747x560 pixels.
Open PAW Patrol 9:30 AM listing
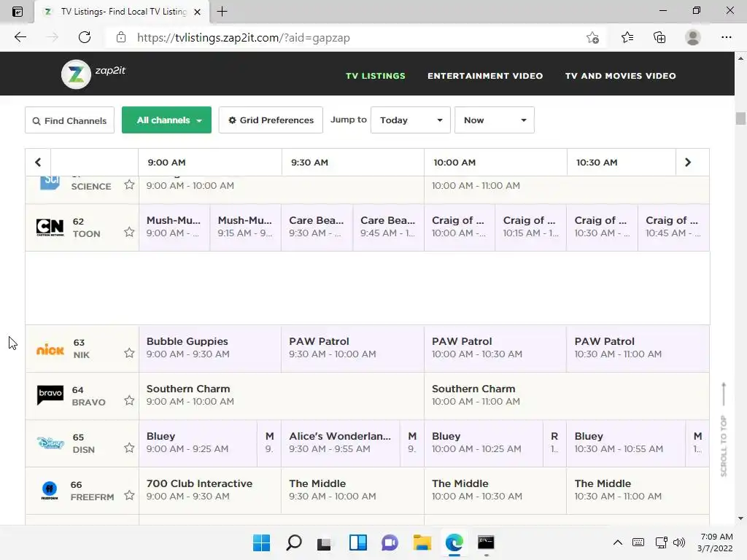click(352, 348)
